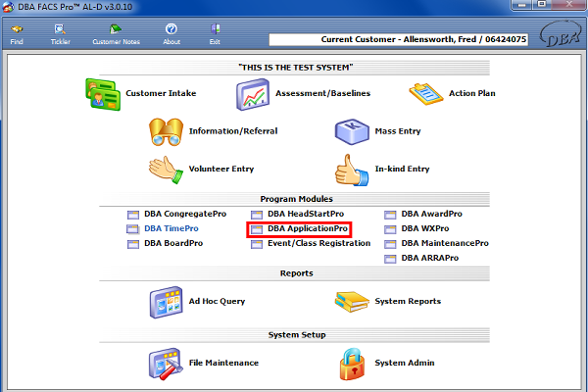The height and width of the screenshot is (392, 588).
Task: Click the window icon beside Event/Class Registration
Action: [257, 244]
